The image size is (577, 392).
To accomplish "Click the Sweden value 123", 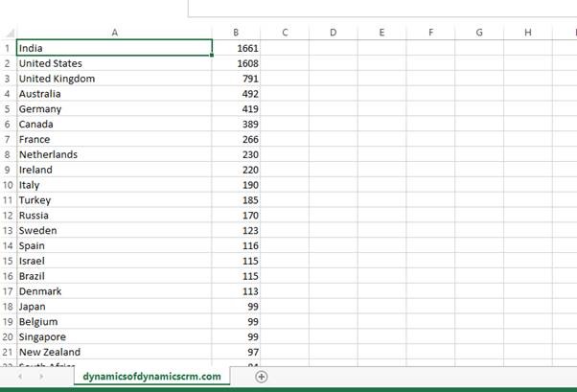I will tap(236, 231).
